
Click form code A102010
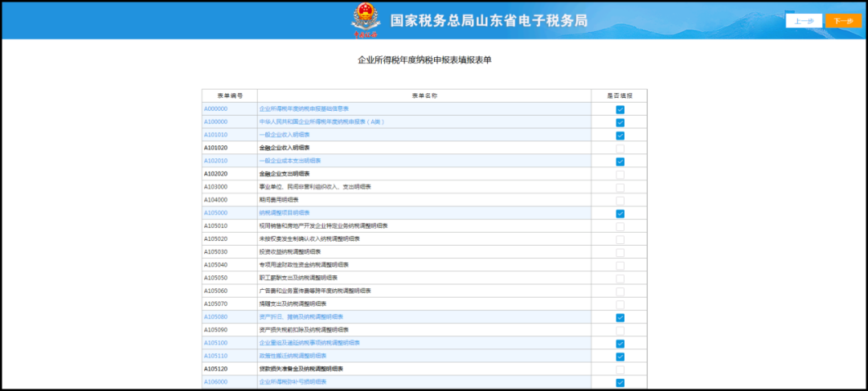pos(216,161)
